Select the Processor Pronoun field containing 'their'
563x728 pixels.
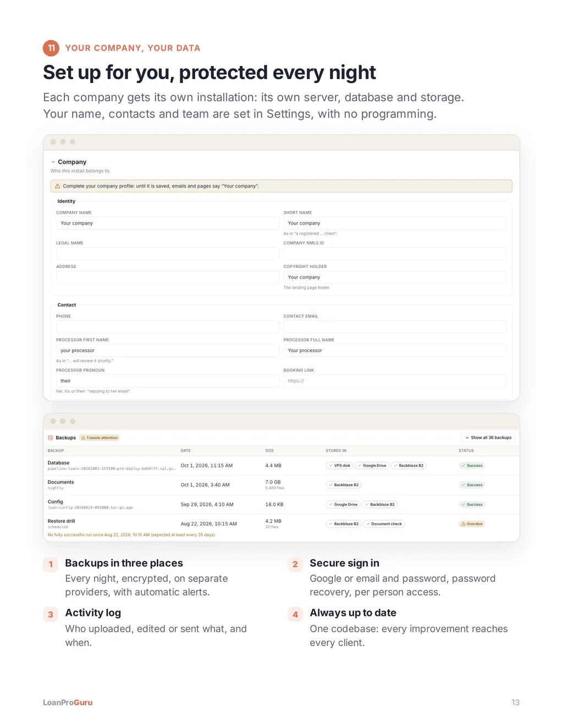coord(168,381)
